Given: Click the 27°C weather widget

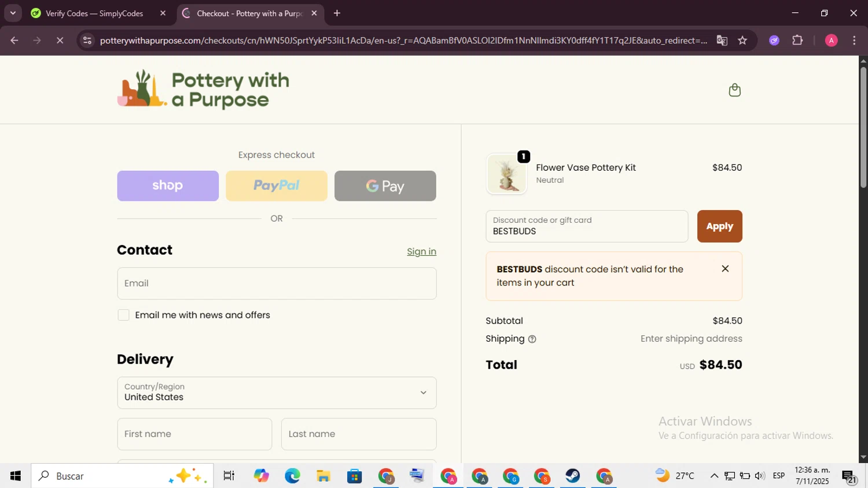Looking at the screenshot, I should [x=675, y=476].
